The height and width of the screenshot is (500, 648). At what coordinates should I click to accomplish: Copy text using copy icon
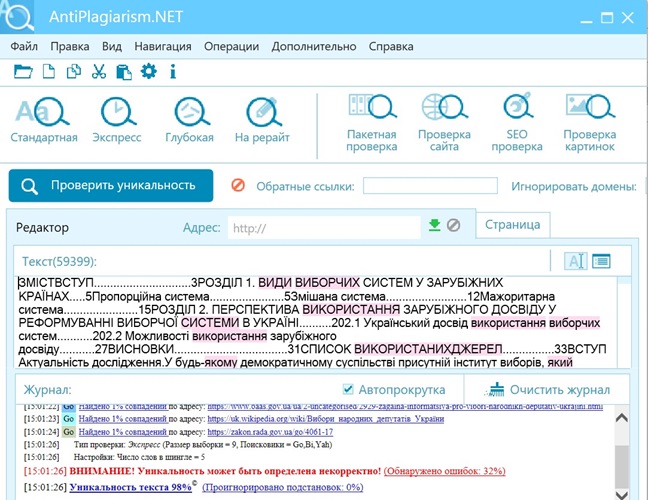[74, 72]
